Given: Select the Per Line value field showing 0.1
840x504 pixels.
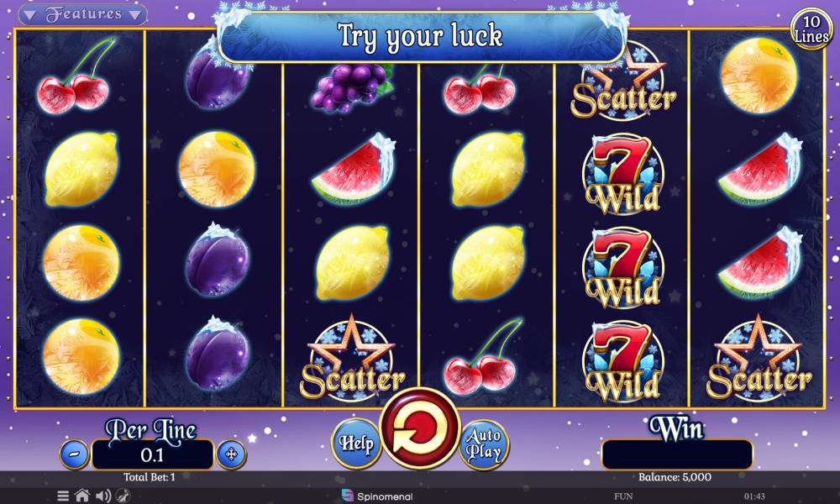Looking at the screenshot, I should pyautogui.click(x=153, y=454).
